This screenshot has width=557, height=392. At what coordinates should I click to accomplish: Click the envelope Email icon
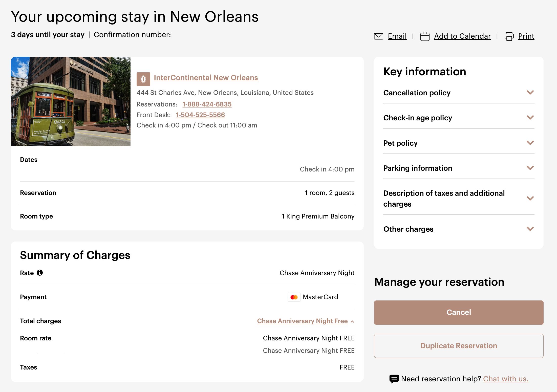tap(378, 36)
